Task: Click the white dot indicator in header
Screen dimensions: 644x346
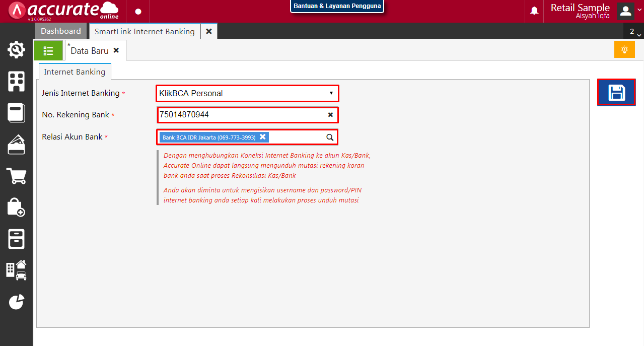Action: tap(138, 11)
